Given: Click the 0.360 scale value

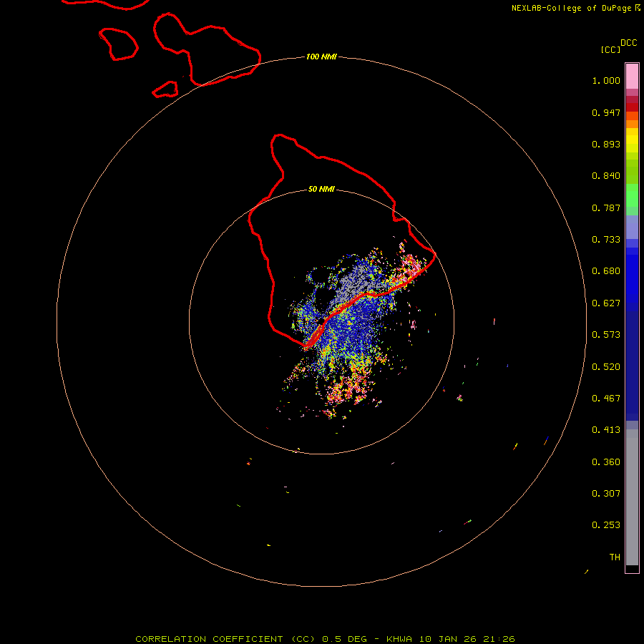Looking at the screenshot, I should tap(606, 462).
